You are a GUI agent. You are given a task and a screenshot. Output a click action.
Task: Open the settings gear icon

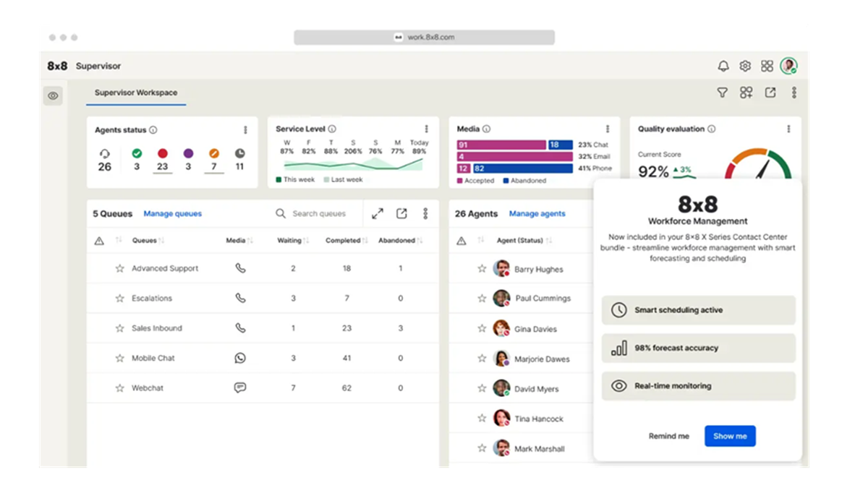(744, 65)
